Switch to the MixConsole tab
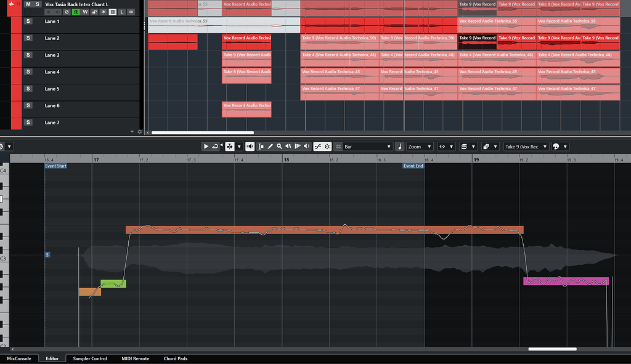 pos(19,358)
